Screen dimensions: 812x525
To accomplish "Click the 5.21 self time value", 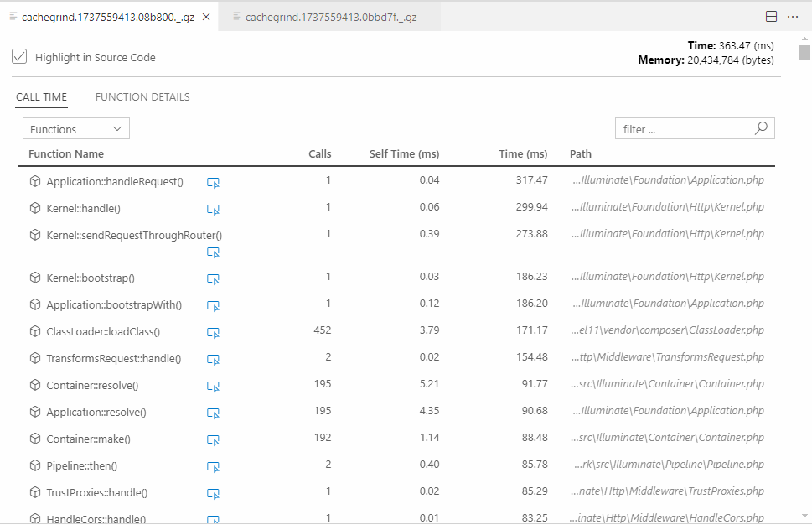I will 429,384.
